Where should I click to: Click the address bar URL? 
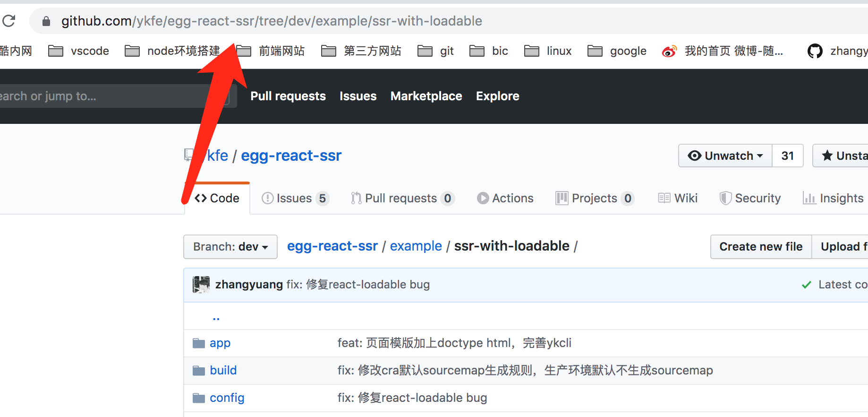tap(272, 21)
